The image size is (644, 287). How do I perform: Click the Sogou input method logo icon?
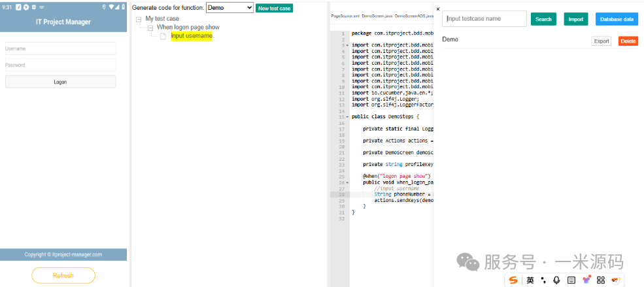(513, 280)
